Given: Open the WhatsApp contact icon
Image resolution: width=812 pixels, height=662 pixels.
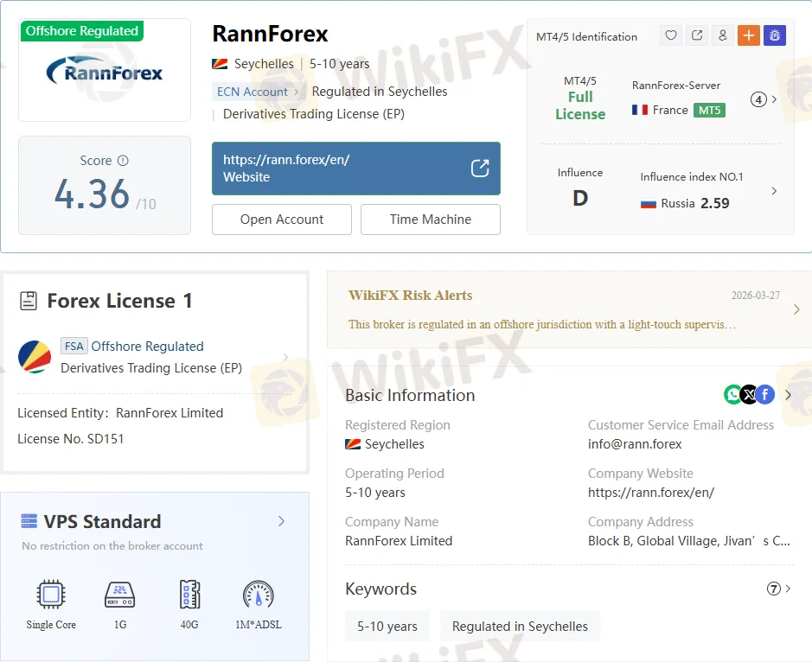Looking at the screenshot, I should (733, 395).
